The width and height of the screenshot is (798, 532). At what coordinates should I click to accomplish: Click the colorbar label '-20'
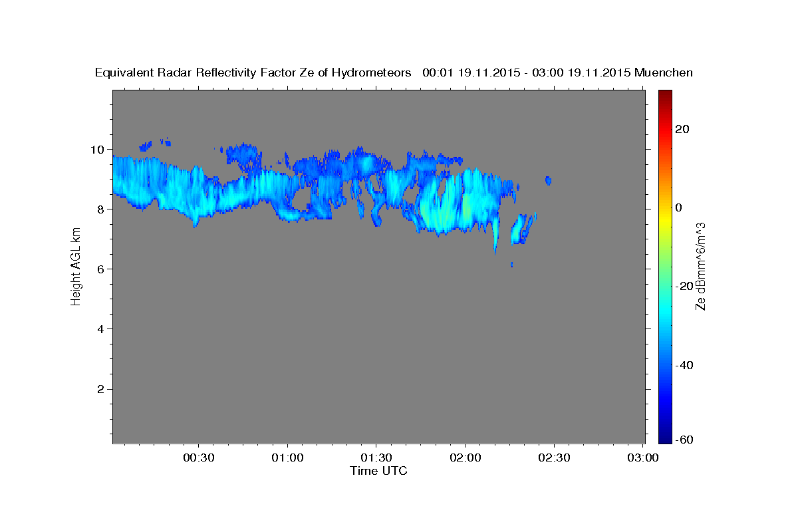[684, 286]
